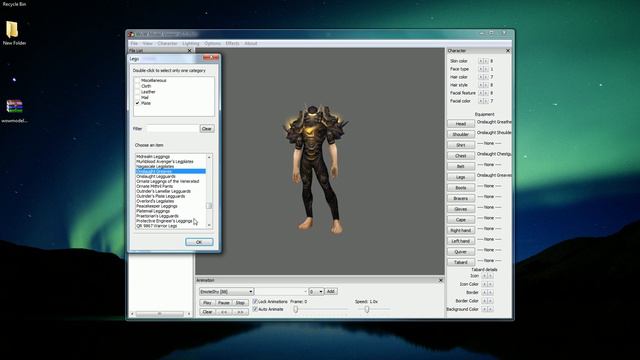
Task: Check the Miscellaneous category
Action: tap(138, 80)
